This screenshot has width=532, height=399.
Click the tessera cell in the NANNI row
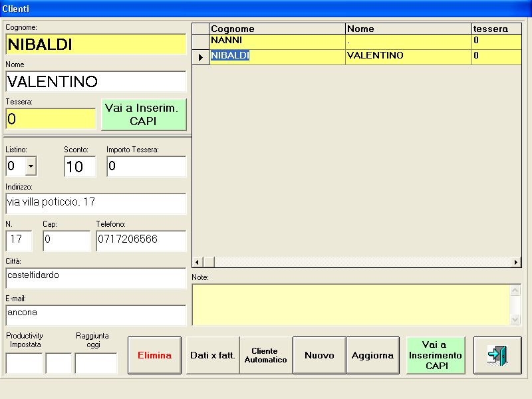click(x=497, y=42)
